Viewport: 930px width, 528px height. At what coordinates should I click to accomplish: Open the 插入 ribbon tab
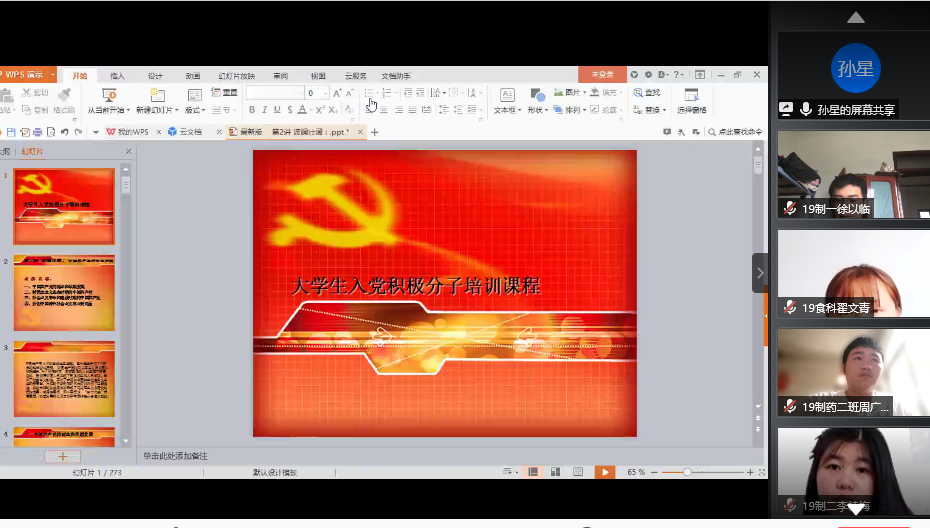click(x=117, y=75)
